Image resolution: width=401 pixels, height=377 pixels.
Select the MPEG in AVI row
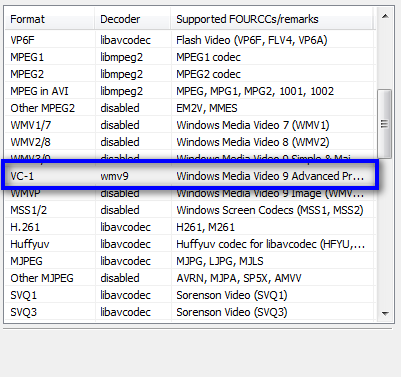[x=190, y=91]
